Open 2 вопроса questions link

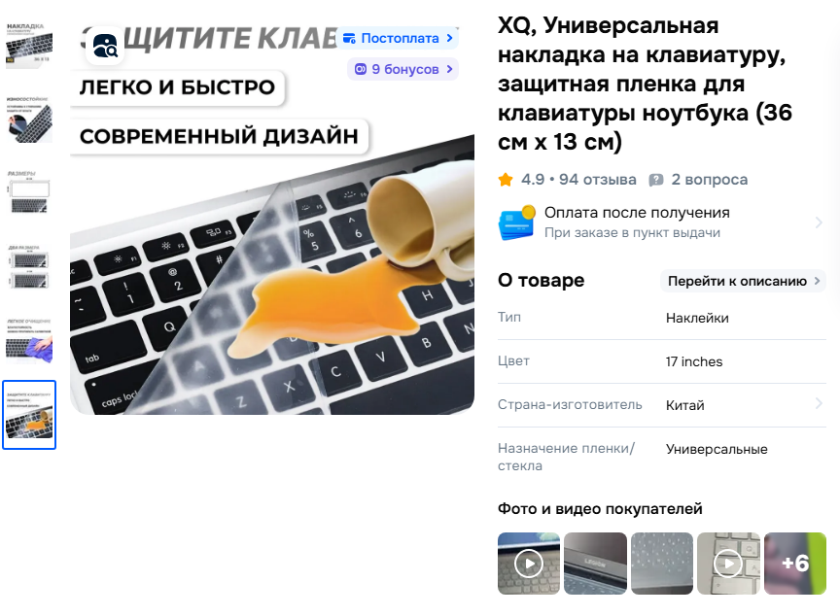tap(710, 180)
